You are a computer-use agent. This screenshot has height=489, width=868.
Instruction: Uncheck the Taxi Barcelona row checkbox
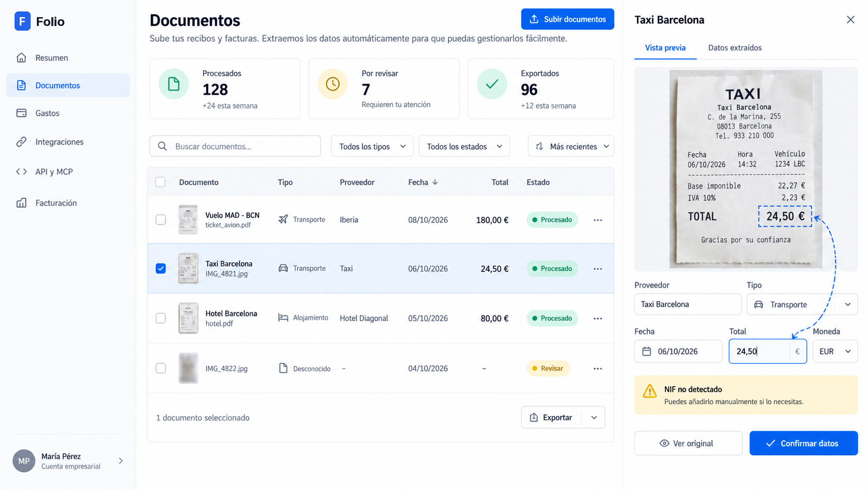coord(161,269)
